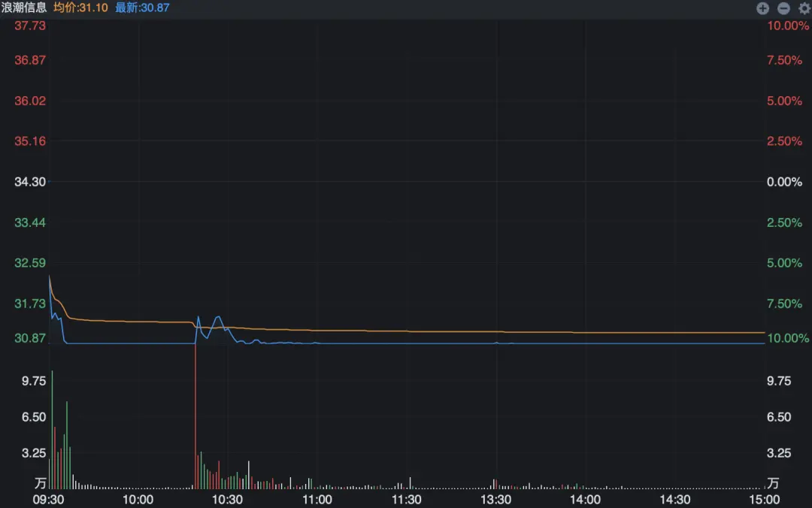Screen dimensions: 812x508
Task: Click the 34.30 previous close price label
Action: [x=30, y=182]
